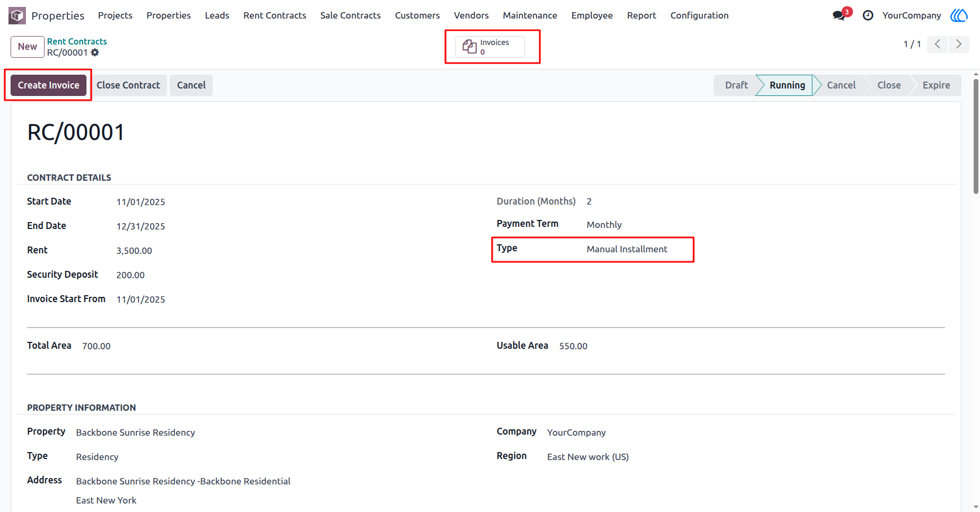Click the New button
The height and width of the screenshot is (512, 980).
[x=28, y=47]
